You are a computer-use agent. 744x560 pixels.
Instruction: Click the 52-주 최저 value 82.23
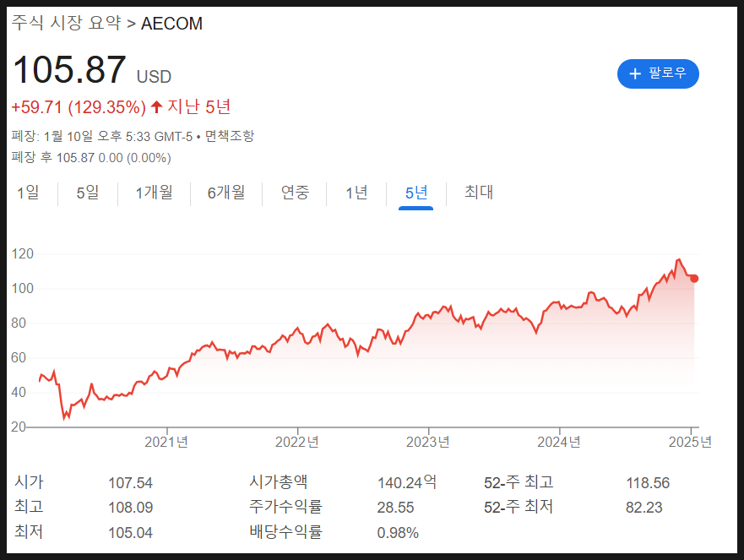click(644, 508)
